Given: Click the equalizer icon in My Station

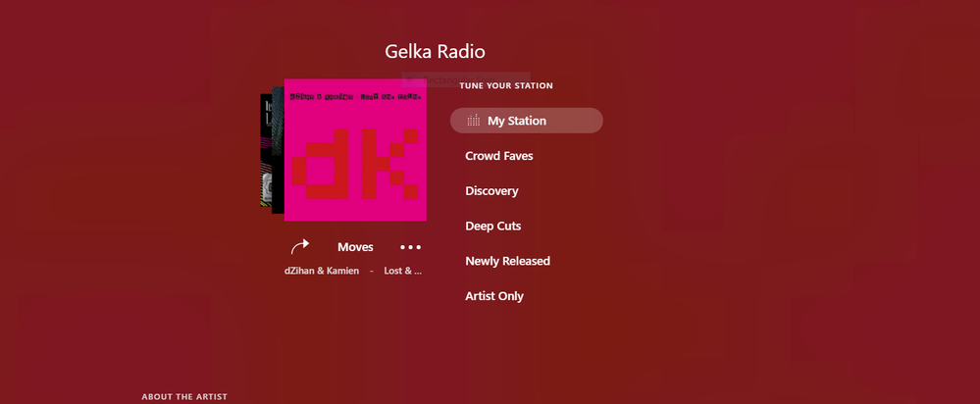Looking at the screenshot, I should point(474,121).
